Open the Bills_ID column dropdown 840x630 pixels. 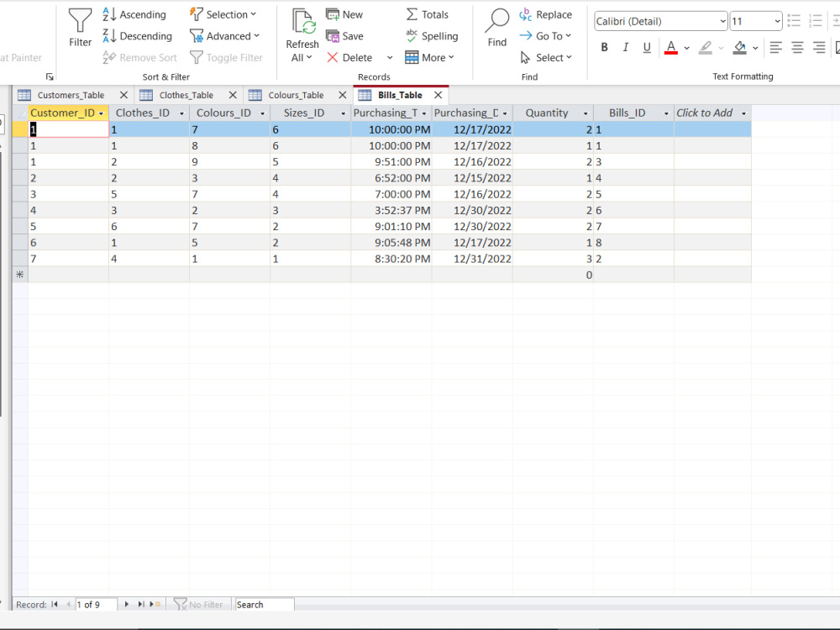point(666,113)
